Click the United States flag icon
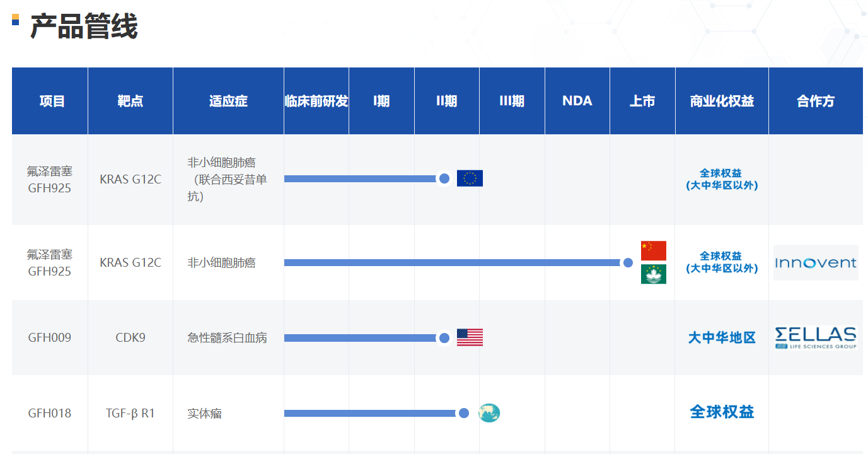This screenshot has height=454, width=868. tap(470, 337)
